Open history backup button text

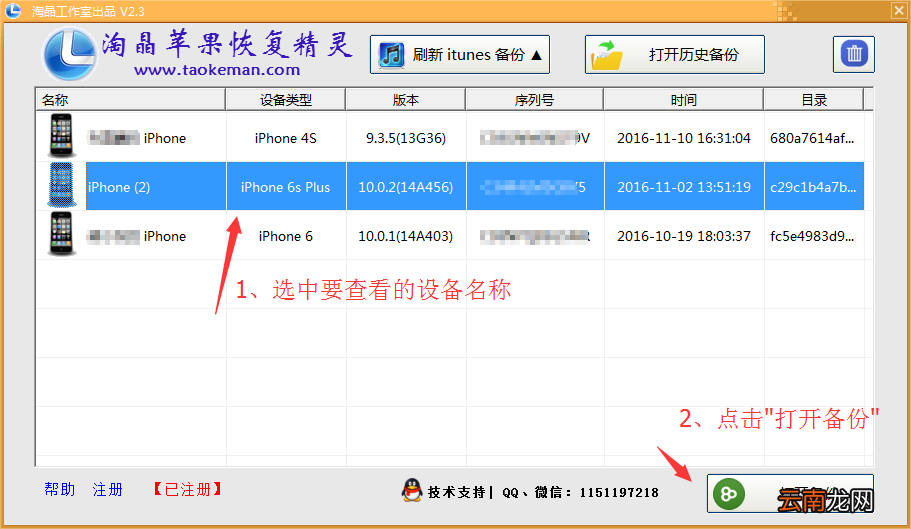point(694,55)
